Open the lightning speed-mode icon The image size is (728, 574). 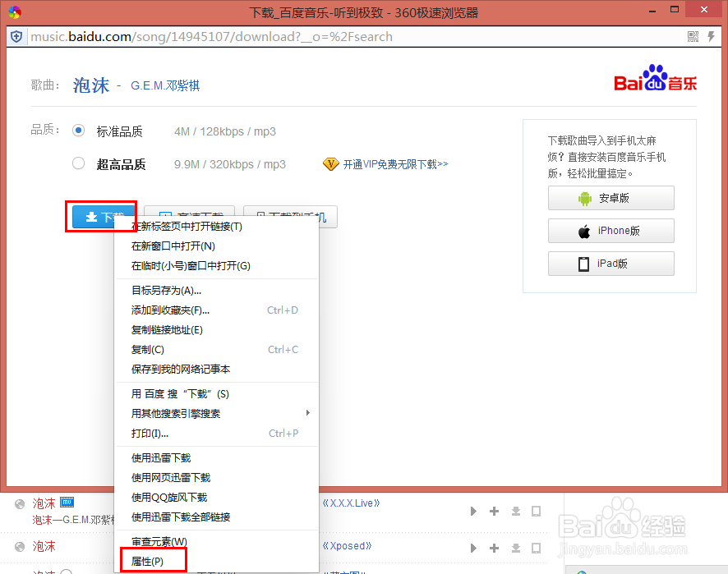(x=712, y=36)
